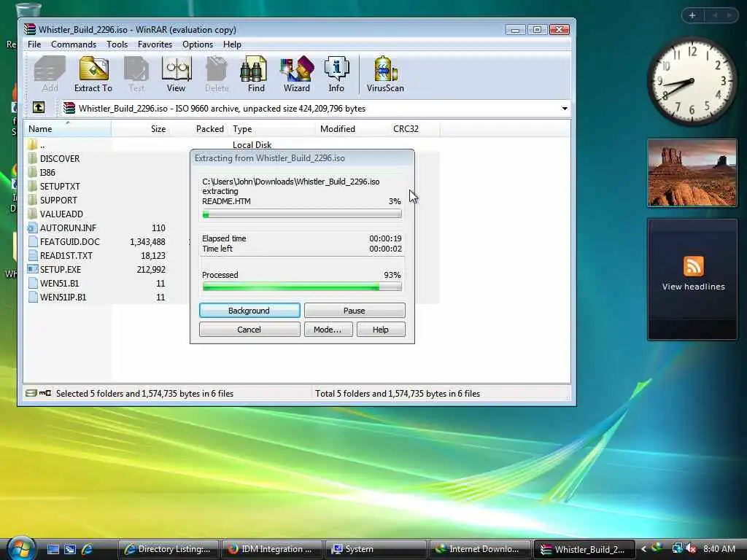Open the Favorites menu
Image resolution: width=747 pixels, height=560 pixels.
tap(155, 44)
